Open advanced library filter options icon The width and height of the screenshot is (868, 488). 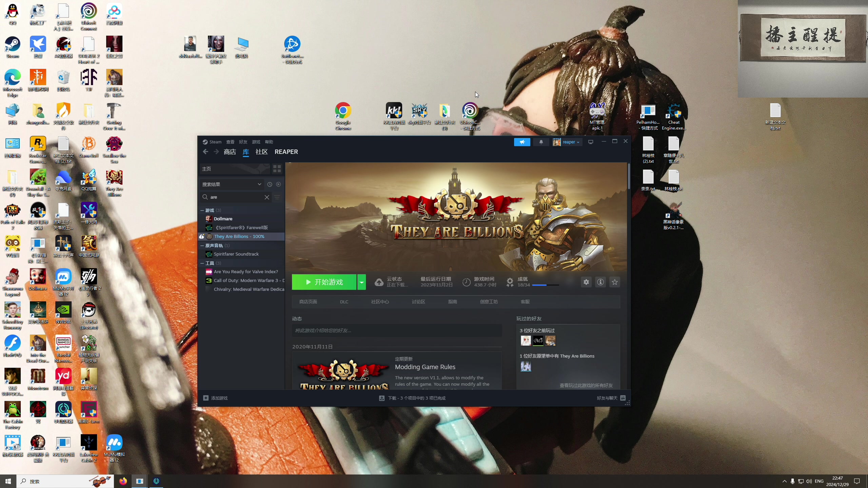pyautogui.click(x=277, y=197)
